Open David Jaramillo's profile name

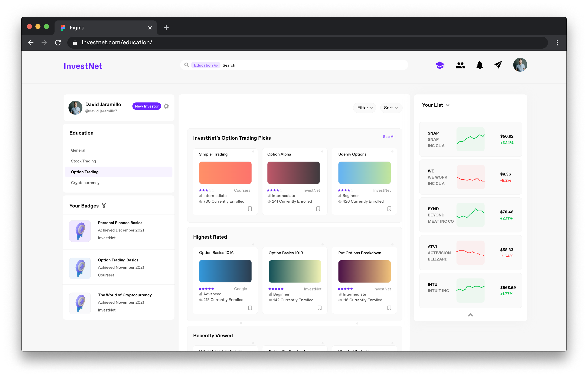tap(103, 104)
